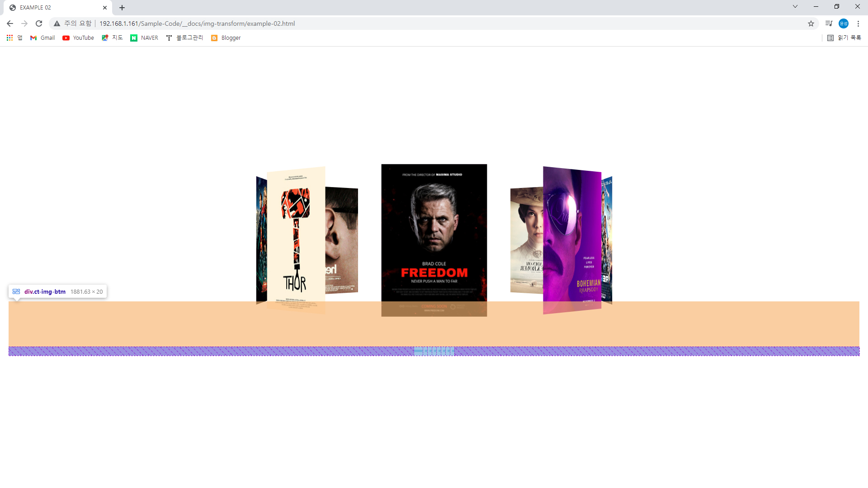
Task: Open the YouTube bookmark
Action: point(78,38)
